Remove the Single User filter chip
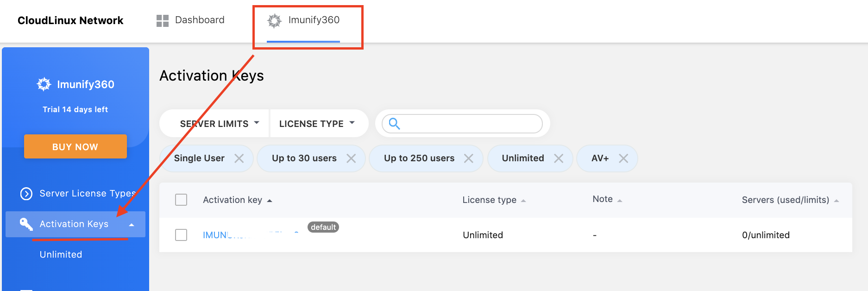 [x=239, y=158]
